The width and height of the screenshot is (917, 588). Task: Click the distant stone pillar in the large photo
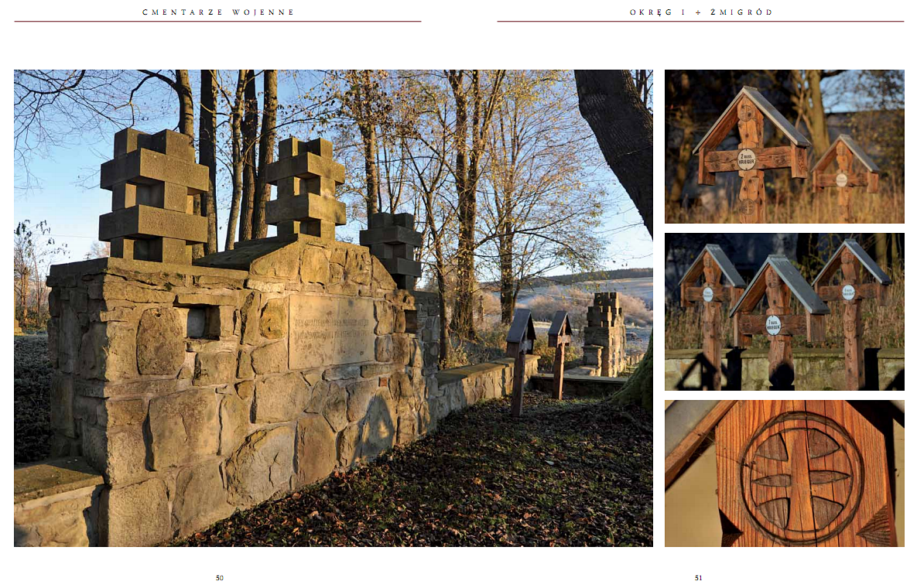pos(604,333)
